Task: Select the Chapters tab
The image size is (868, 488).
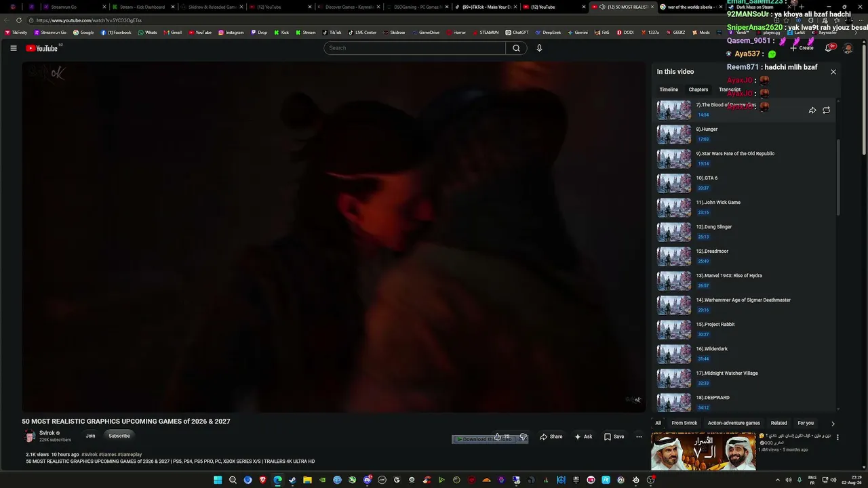Action: click(698, 89)
